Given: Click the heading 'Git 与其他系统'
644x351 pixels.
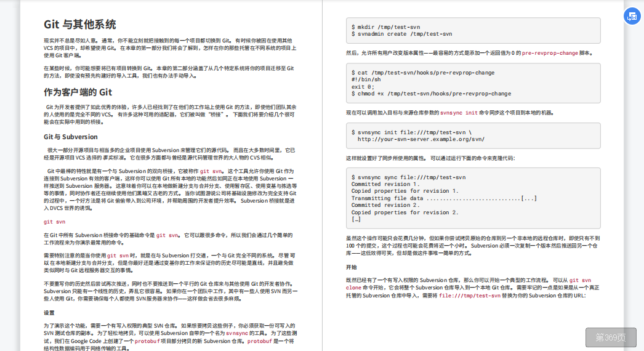Looking at the screenshot, I should coord(79,25).
